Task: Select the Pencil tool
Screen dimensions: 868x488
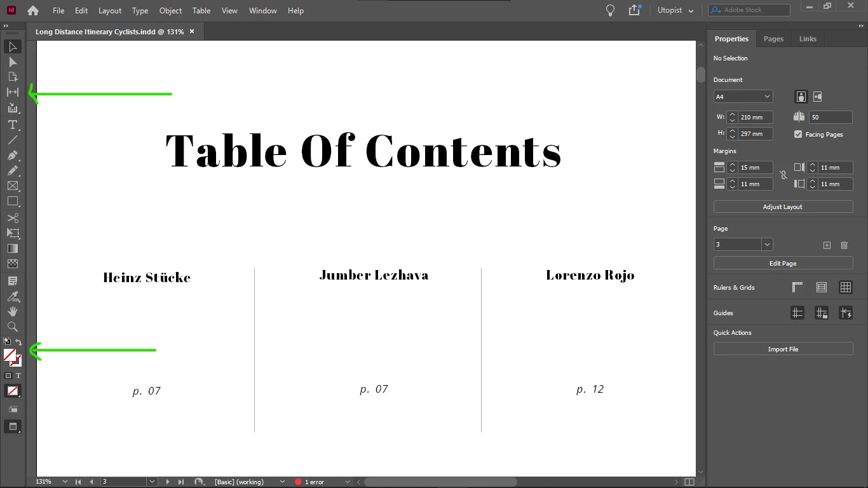Action: point(13,170)
